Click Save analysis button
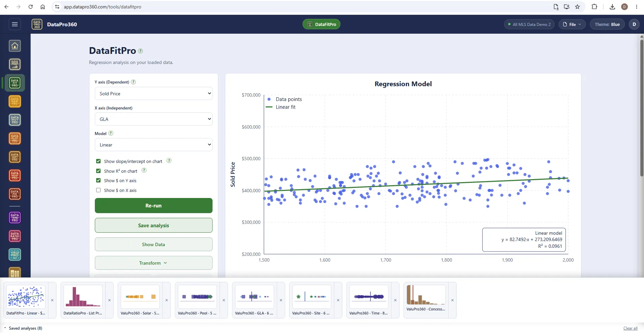The image size is (644, 333). point(154,225)
